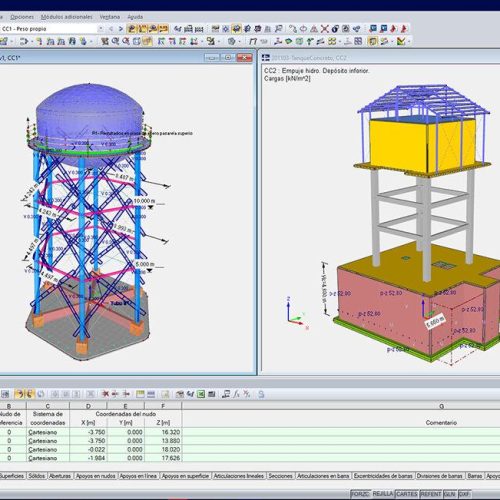Click the Excel export icon in table toolbar
Screen dimensions: 500x500
pos(201,394)
